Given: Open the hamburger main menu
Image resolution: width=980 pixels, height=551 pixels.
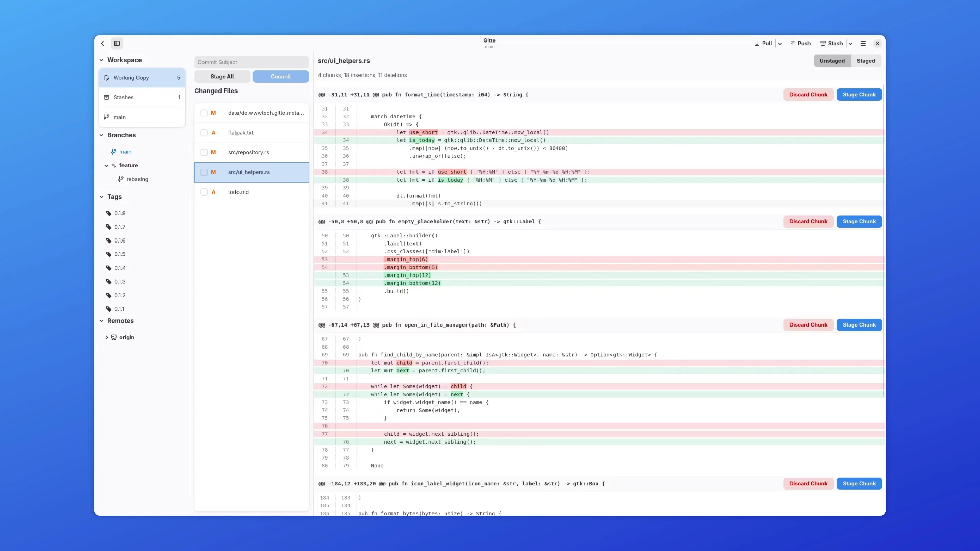Looking at the screenshot, I should [863, 43].
